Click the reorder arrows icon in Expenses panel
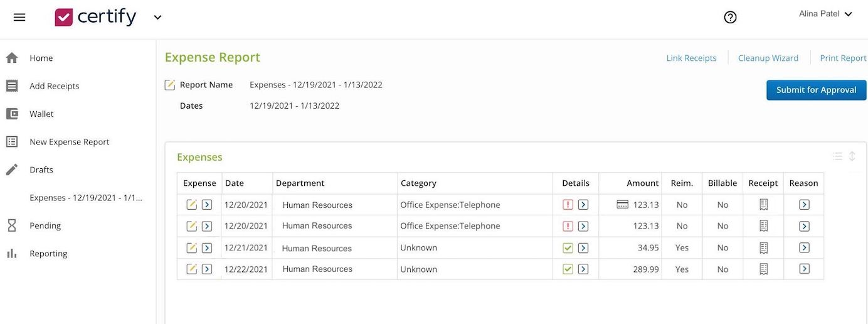This screenshot has height=324, width=868. click(x=852, y=156)
